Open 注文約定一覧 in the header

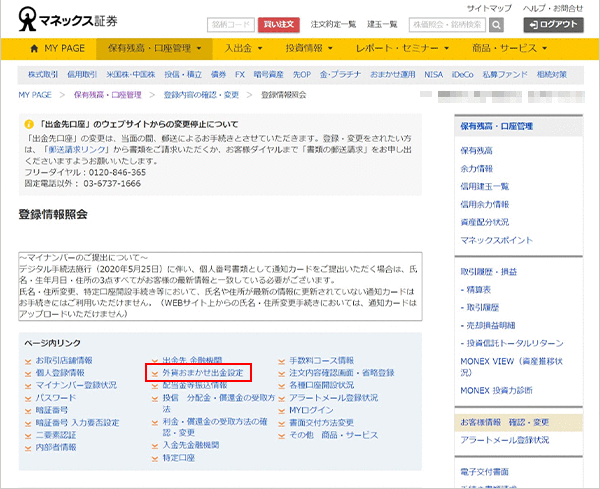(x=333, y=24)
